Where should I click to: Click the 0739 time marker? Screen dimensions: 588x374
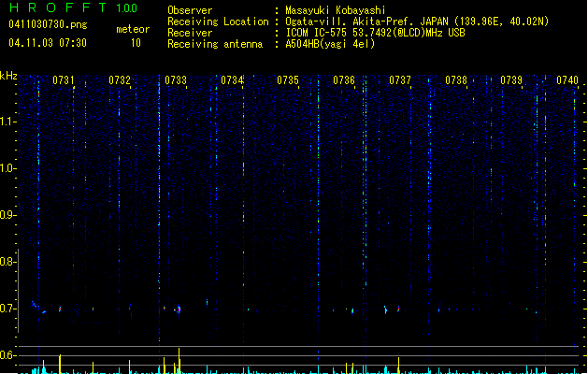click(x=511, y=80)
